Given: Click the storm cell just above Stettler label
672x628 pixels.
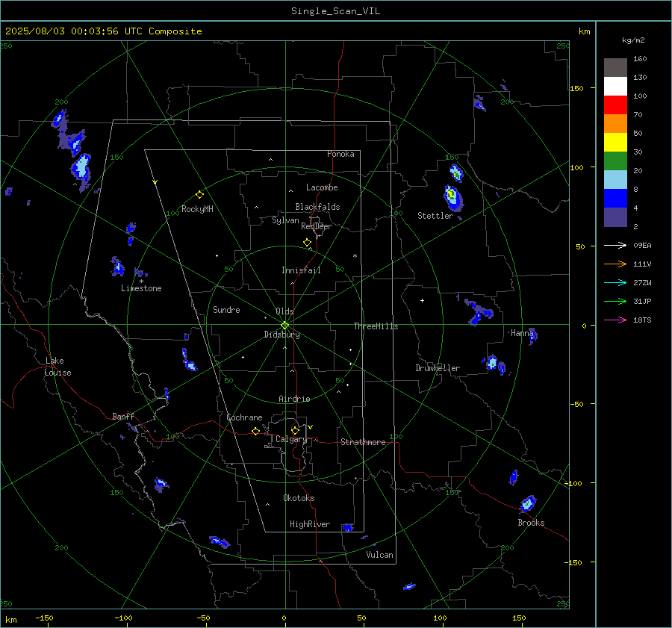Looking at the screenshot, I should [453, 198].
